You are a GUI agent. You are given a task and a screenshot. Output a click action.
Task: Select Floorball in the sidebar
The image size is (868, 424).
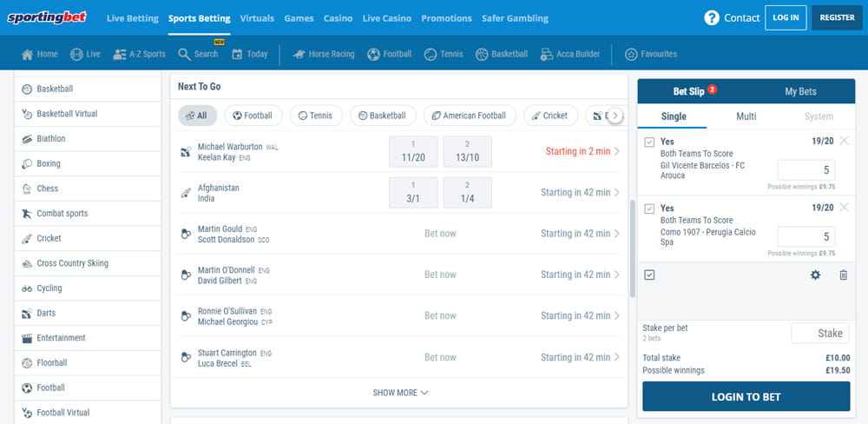[88, 363]
